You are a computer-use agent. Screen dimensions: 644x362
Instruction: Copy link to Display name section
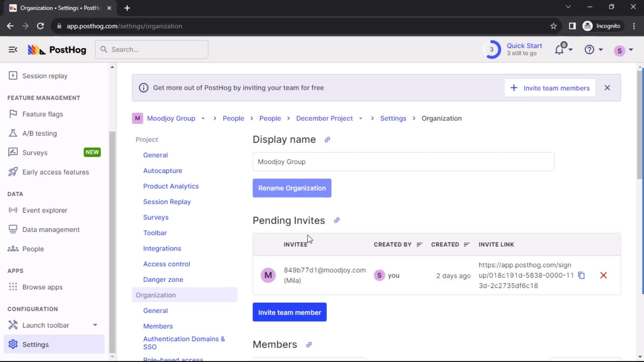327,140
